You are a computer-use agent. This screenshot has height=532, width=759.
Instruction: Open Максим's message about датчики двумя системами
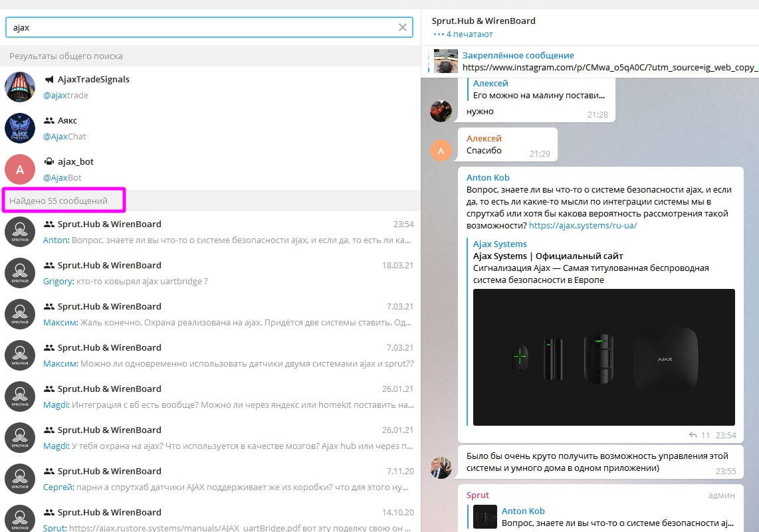[210, 355]
